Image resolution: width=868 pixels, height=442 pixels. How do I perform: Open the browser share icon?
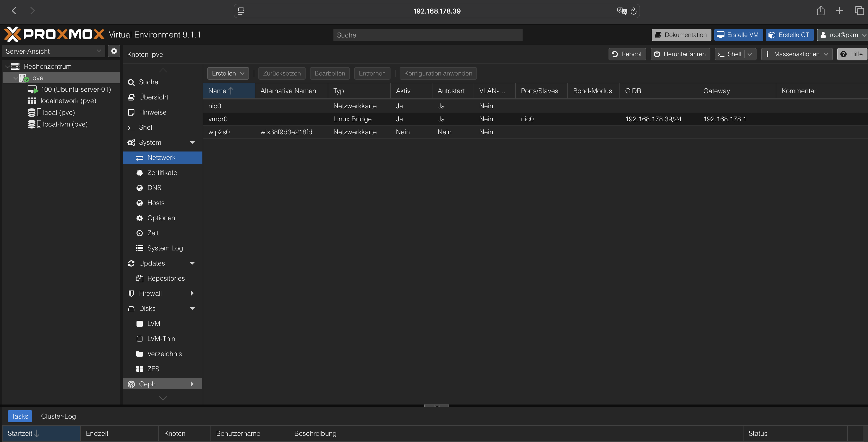pos(821,11)
